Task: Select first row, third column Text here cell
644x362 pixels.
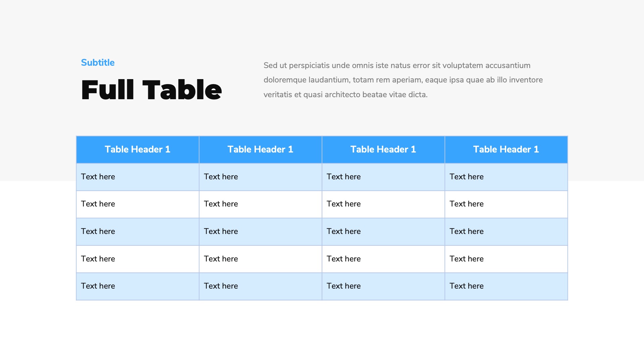Action: (343, 177)
